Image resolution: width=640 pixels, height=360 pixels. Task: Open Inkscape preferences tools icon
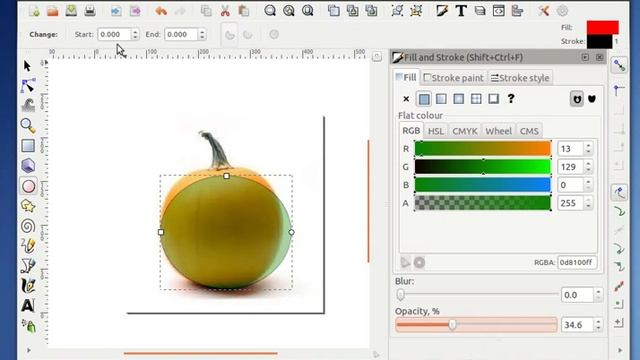[x=543, y=11]
